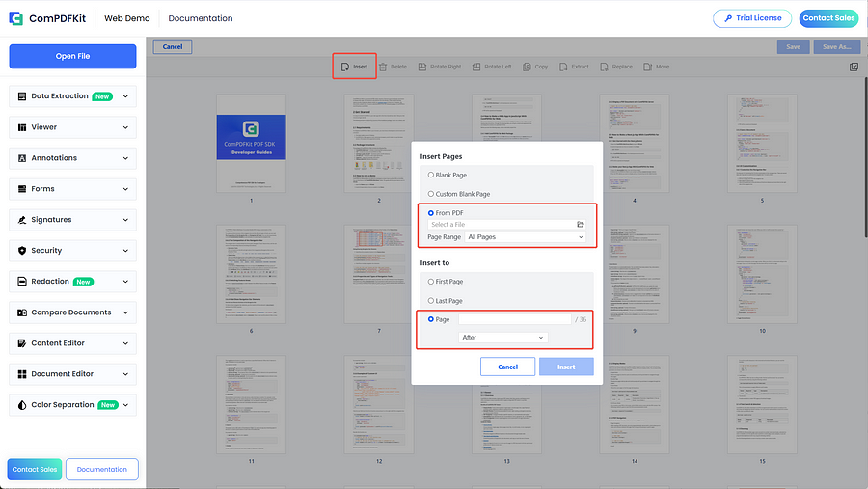
Task: Click Cancel in the page editor toolbar
Action: tap(173, 46)
